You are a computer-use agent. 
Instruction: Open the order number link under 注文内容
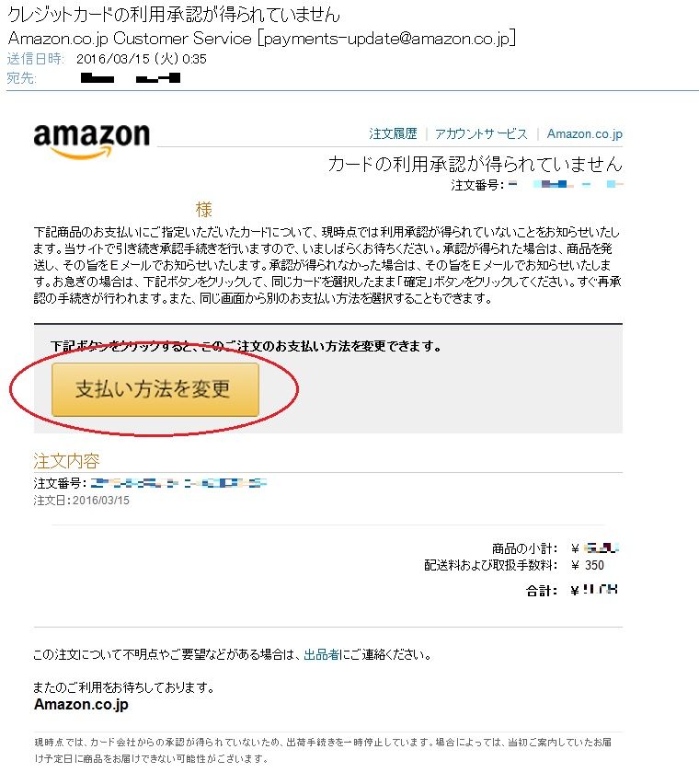coord(178,483)
